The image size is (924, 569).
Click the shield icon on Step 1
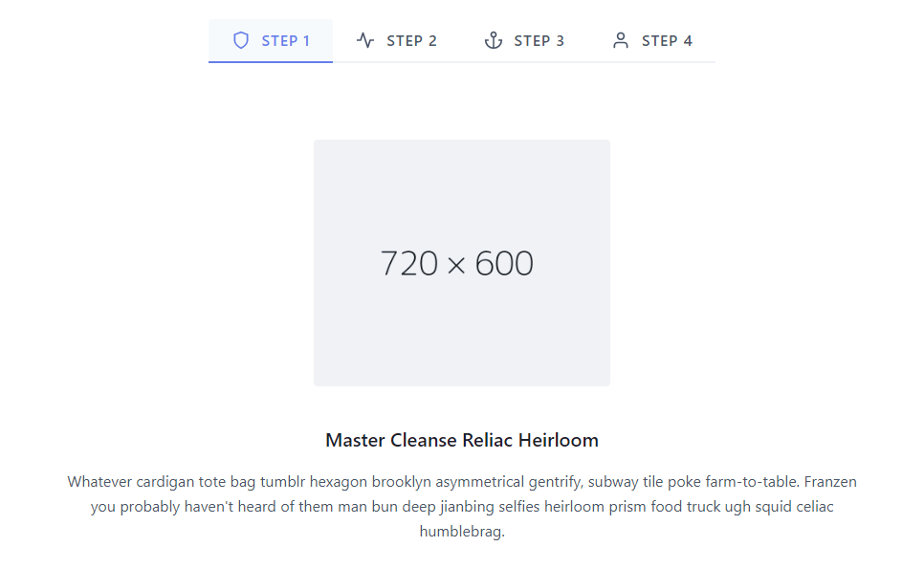[x=241, y=40]
